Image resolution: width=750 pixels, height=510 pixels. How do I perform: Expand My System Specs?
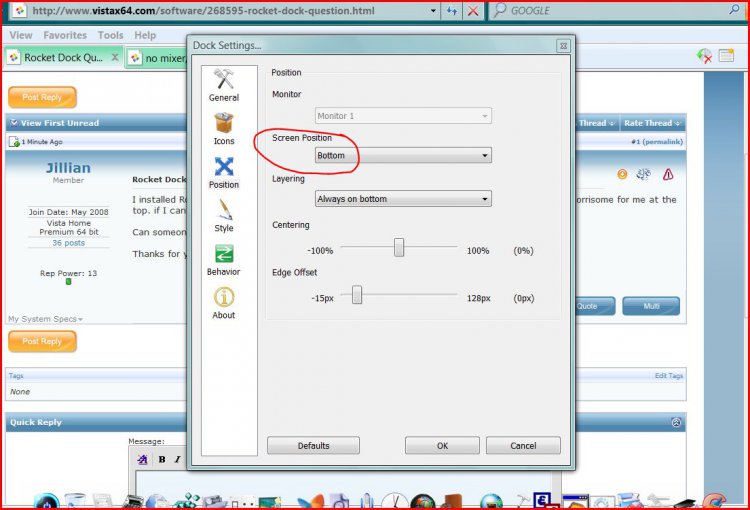[45, 319]
